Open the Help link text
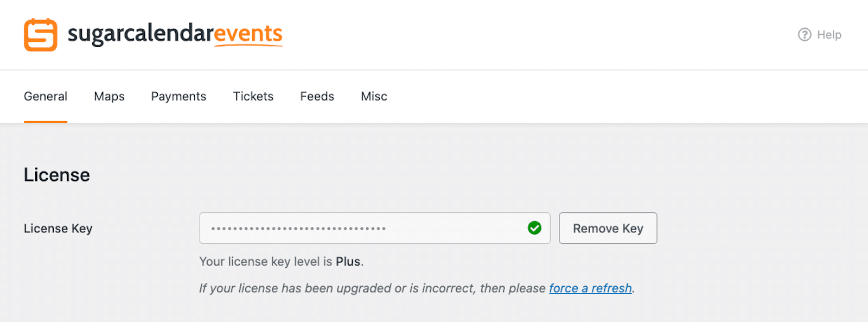This screenshot has width=868, height=322. (x=829, y=35)
